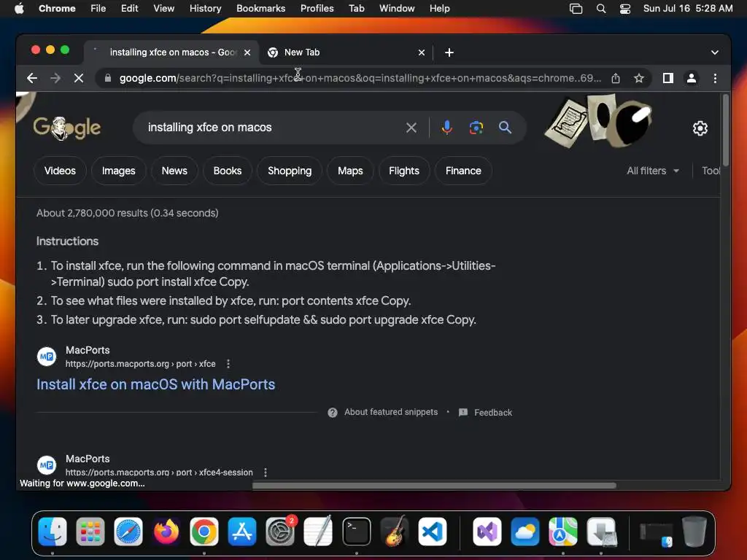Open the Chrome profile avatar icon
This screenshot has height=560, width=747.
tap(692, 78)
